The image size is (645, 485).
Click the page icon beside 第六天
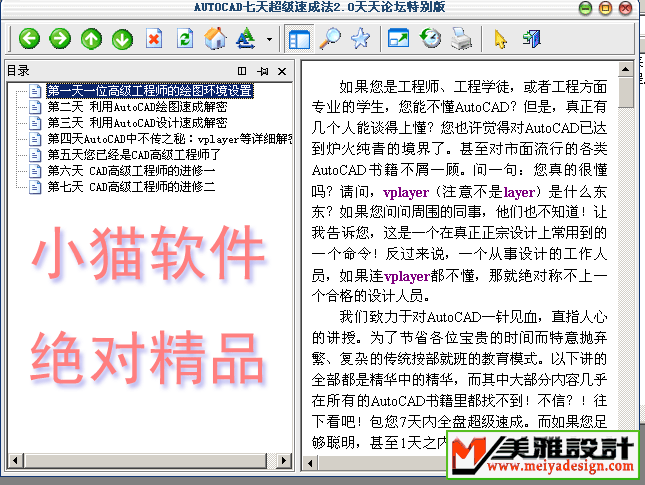click(x=35, y=171)
